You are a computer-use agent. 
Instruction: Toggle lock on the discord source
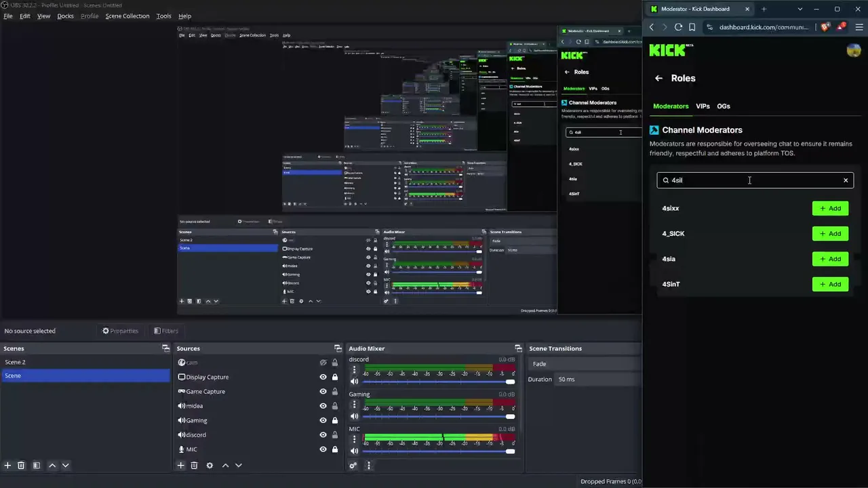[x=334, y=435]
